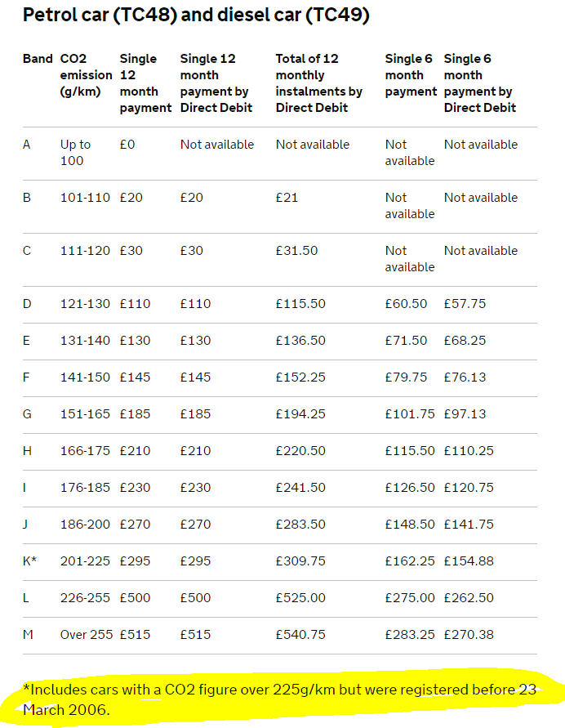Click the £500 single payment for Band L
Screen dimensions: 565x728
135,597
